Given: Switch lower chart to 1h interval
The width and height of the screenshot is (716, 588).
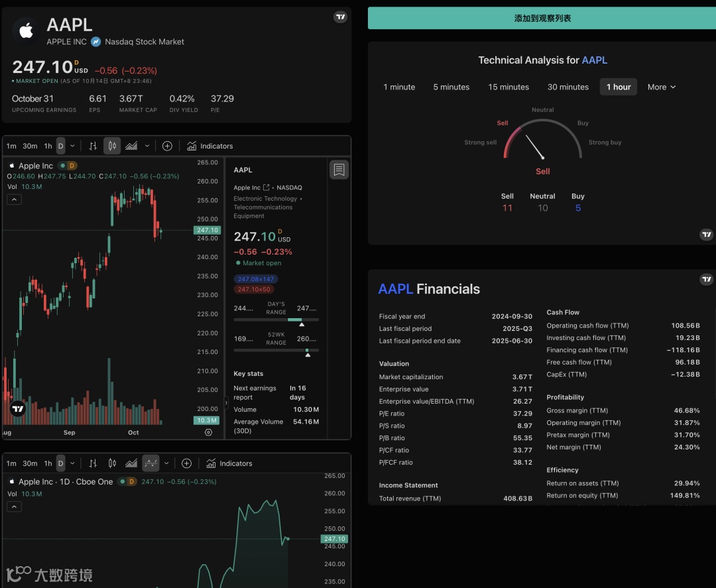Looking at the screenshot, I should (x=48, y=463).
